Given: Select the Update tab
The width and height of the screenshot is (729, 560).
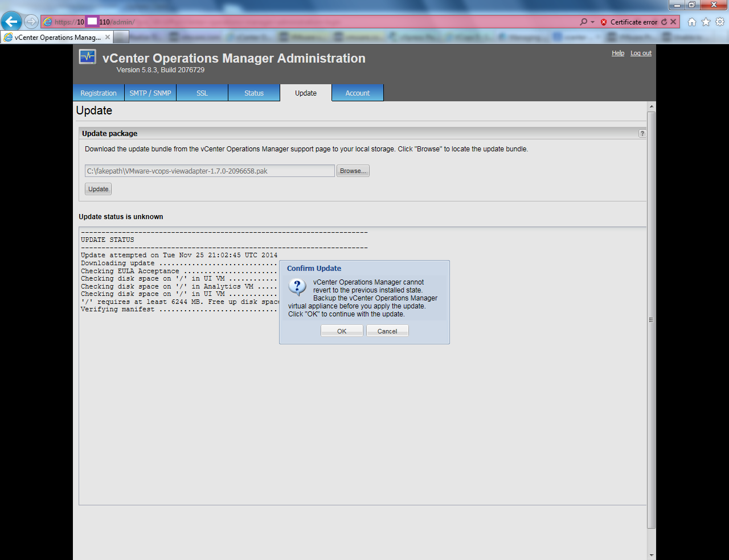Looking at the screenshot, I should [x=306, y=93].
